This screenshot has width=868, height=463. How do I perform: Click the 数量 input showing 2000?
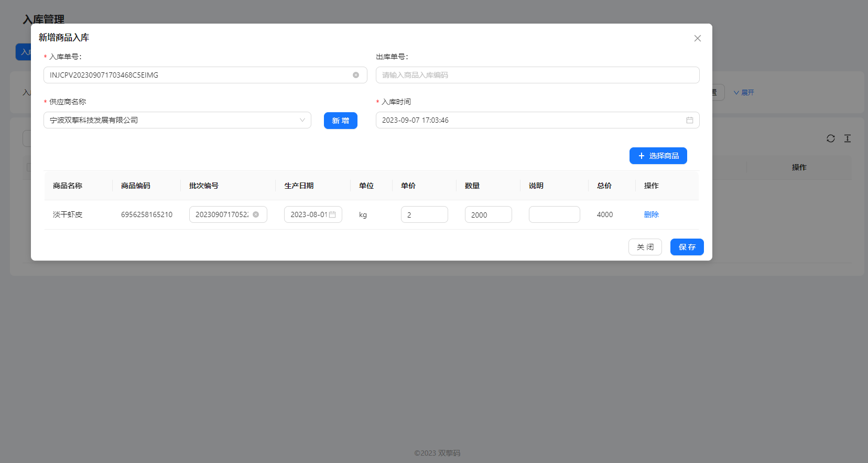tap(489, 214)
